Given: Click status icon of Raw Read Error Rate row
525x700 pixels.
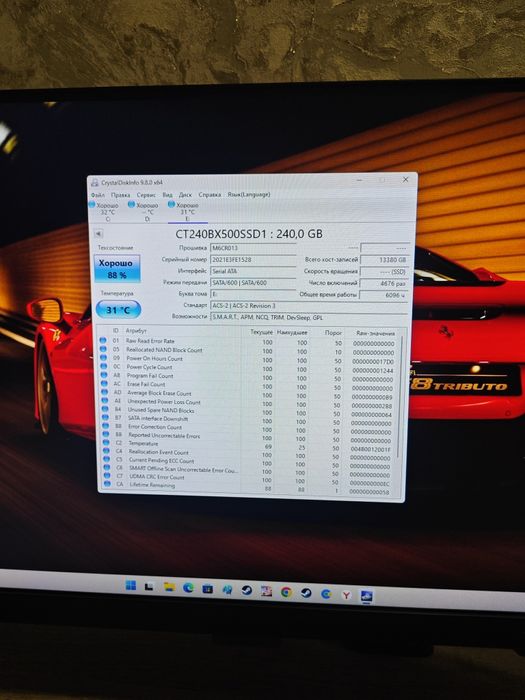Looking at the screenshot, I should (103, 340).
